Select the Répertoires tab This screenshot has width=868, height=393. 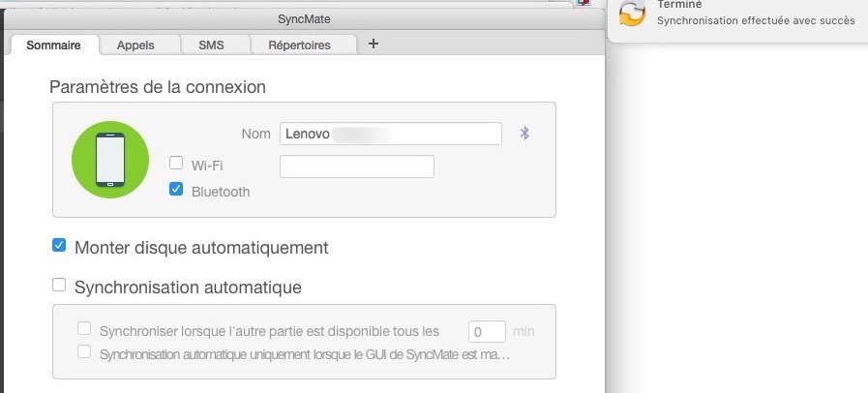(299, 45)
